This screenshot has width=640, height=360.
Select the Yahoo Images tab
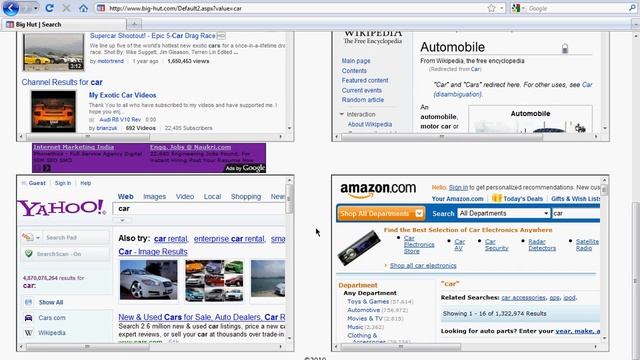154,197
